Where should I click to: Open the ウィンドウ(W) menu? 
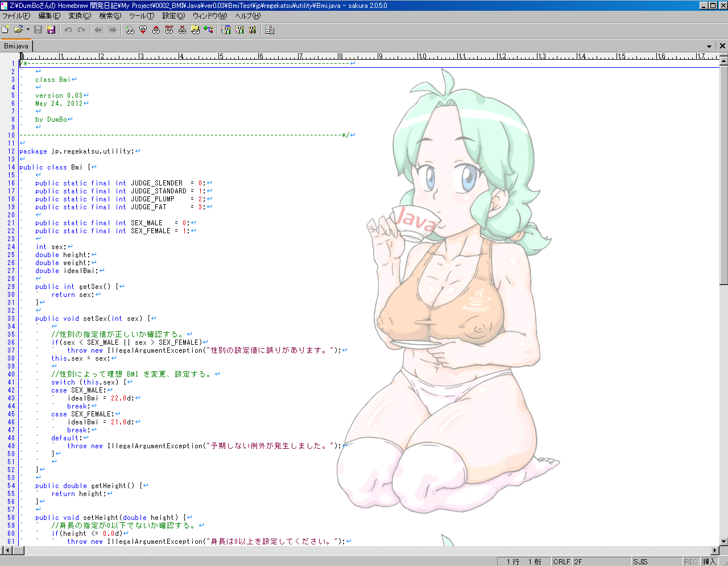tap(209, 16)
